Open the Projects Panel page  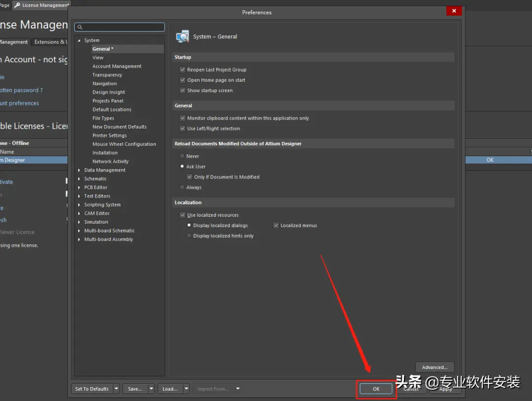coord(108,101)
